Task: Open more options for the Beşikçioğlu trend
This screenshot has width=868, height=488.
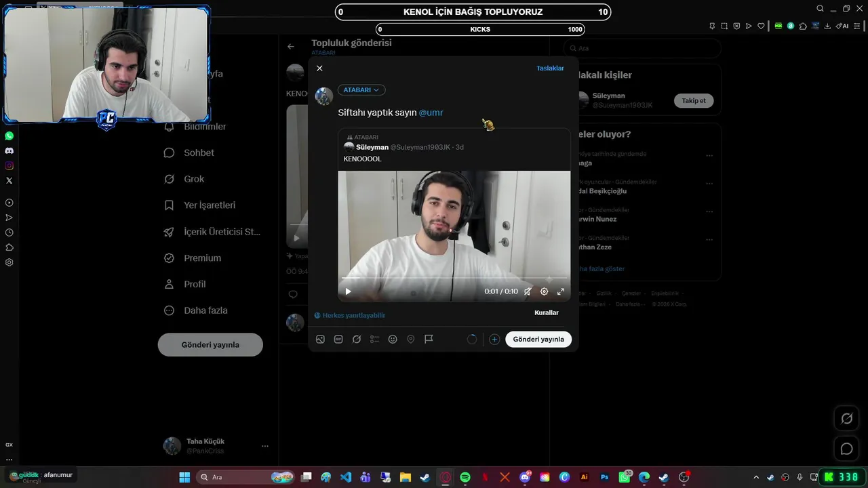Action: click(709, 184)
